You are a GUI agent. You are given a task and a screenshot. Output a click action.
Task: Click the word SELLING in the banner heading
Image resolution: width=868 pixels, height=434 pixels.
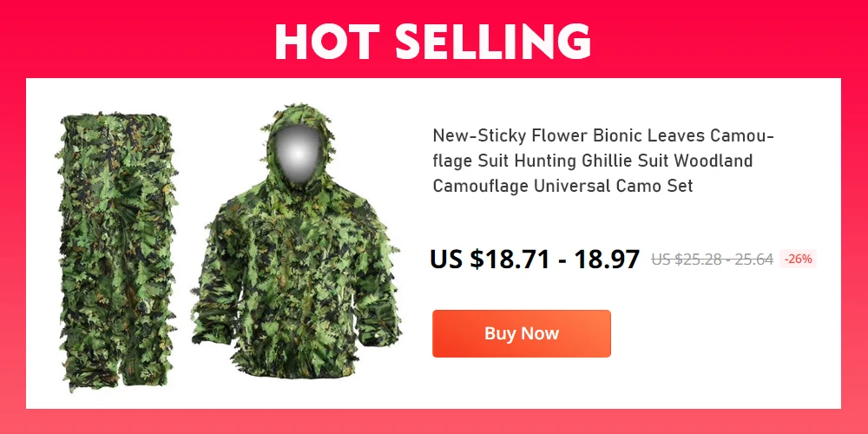point(493,42)
